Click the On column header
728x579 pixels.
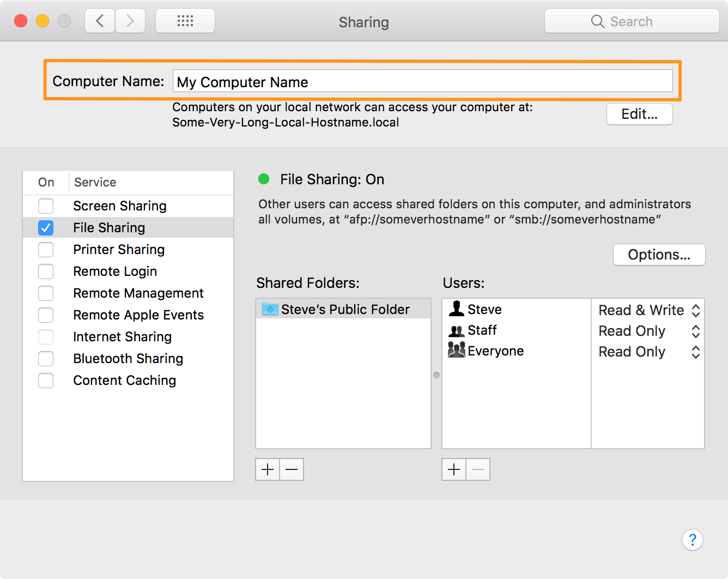(46, 182)
